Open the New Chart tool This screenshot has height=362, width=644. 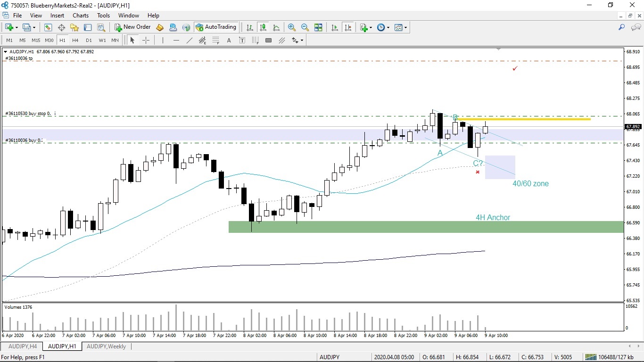point(9,27)
